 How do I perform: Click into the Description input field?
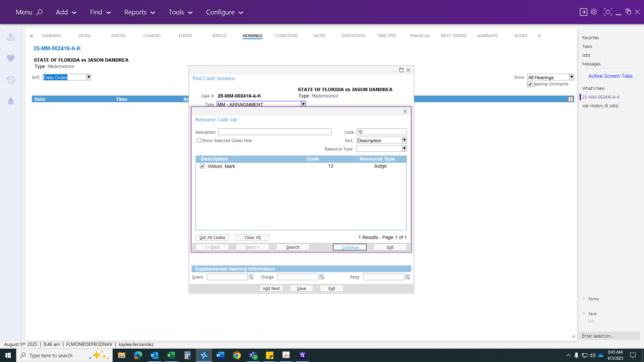[275, 132]
